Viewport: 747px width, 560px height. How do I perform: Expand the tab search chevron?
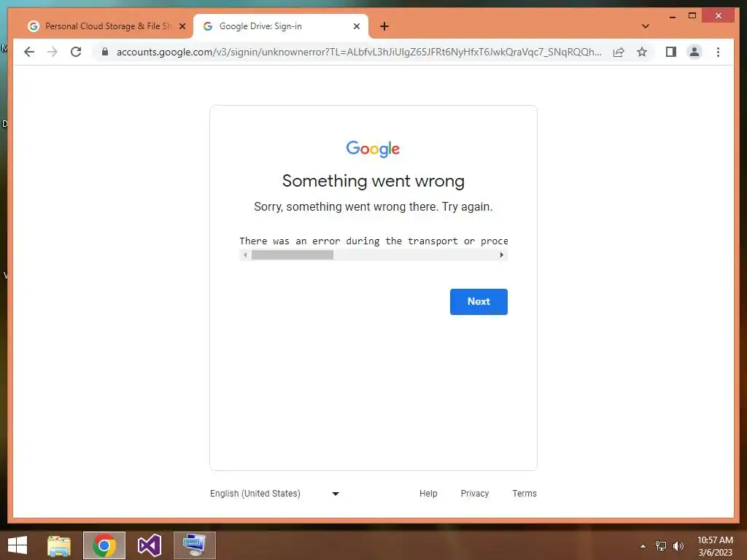(645, 26)
